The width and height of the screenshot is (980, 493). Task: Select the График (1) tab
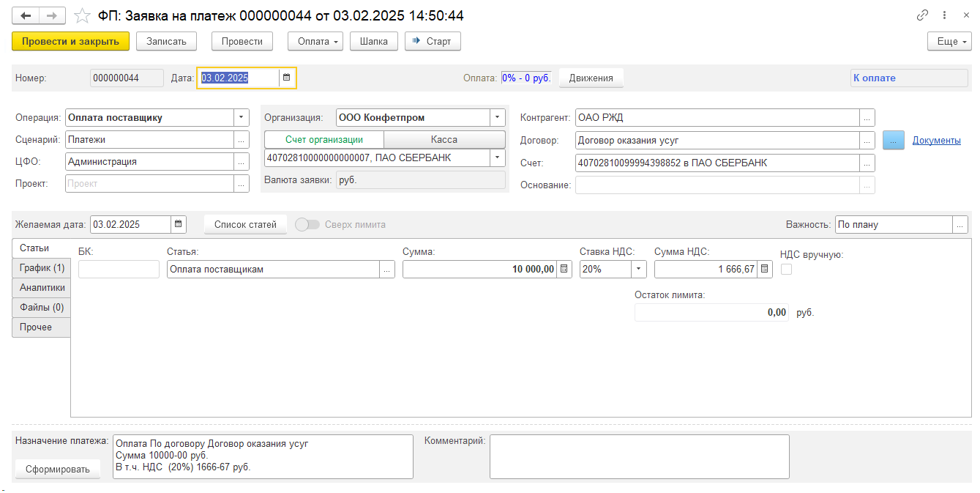(42, 268)
